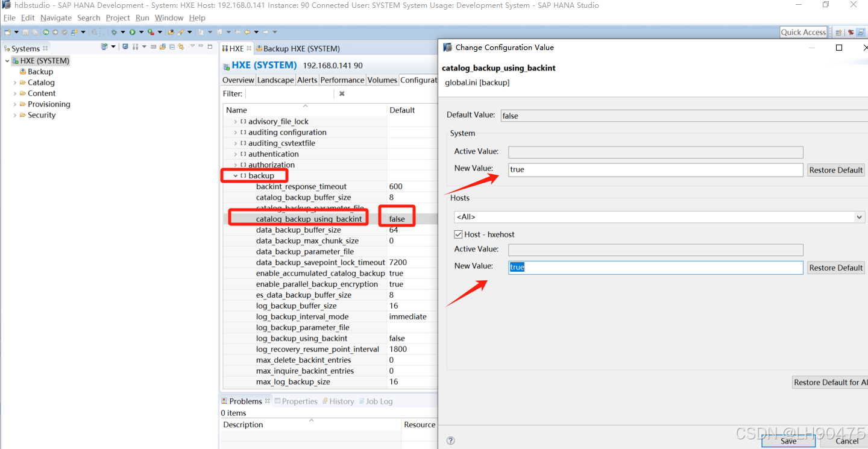
Task: Click the Search pencil icon in main toolbar
Action: coord(180,32)
